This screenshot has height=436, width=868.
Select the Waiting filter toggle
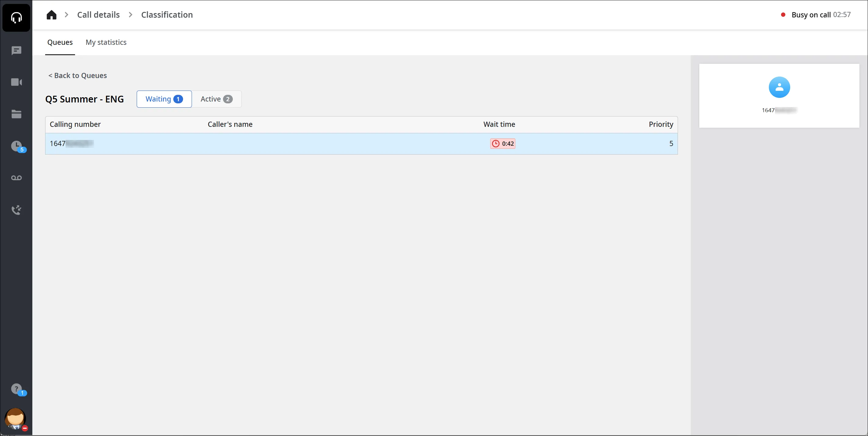[164, 99]
